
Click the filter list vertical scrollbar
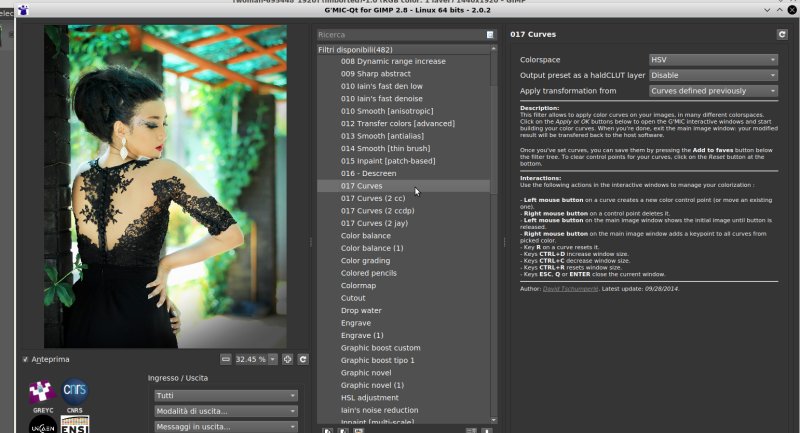[x=493, y=139]
